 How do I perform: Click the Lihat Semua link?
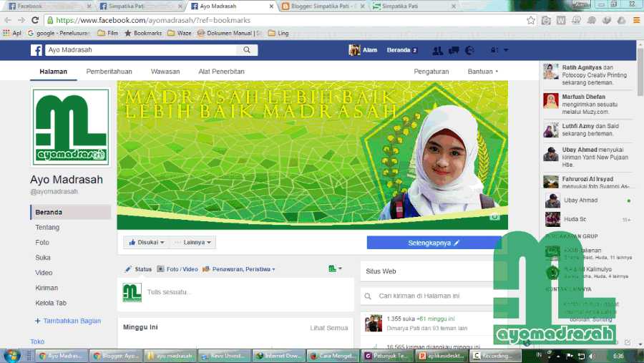[328, 328]
